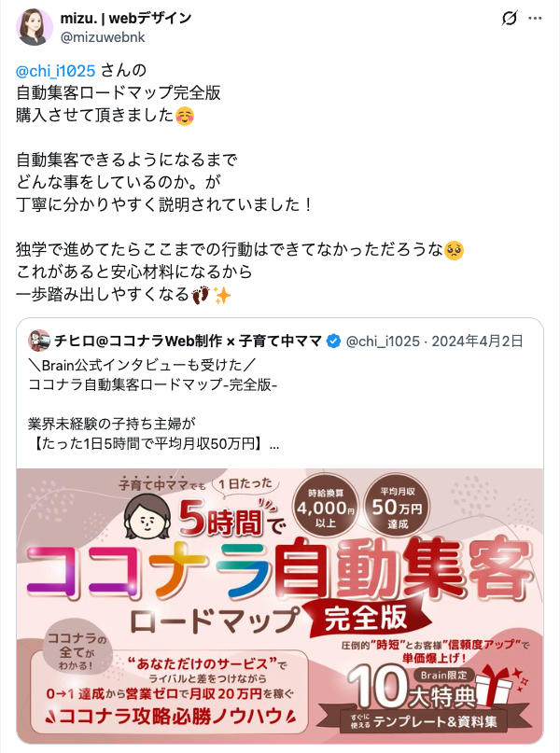
Task: Click the display name mizu. | webデザイン
Action: click(126, 19)
